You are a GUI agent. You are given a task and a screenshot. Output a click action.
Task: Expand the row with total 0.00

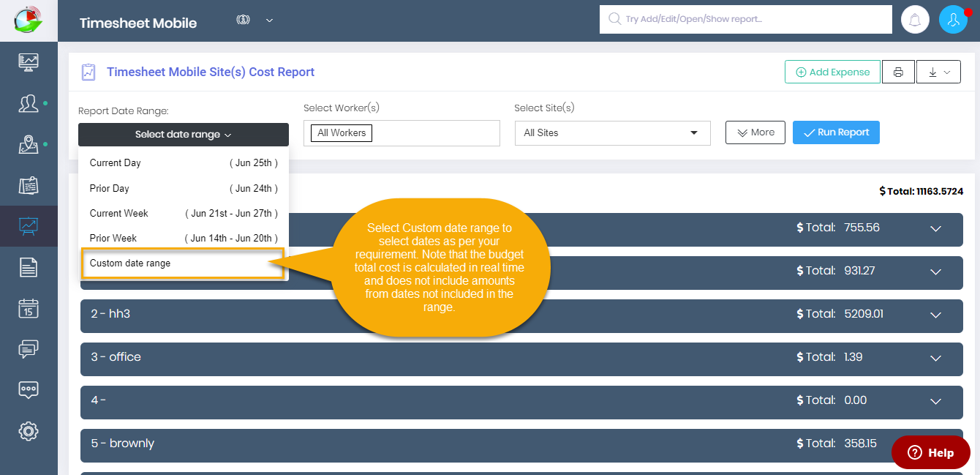(935, 401)
